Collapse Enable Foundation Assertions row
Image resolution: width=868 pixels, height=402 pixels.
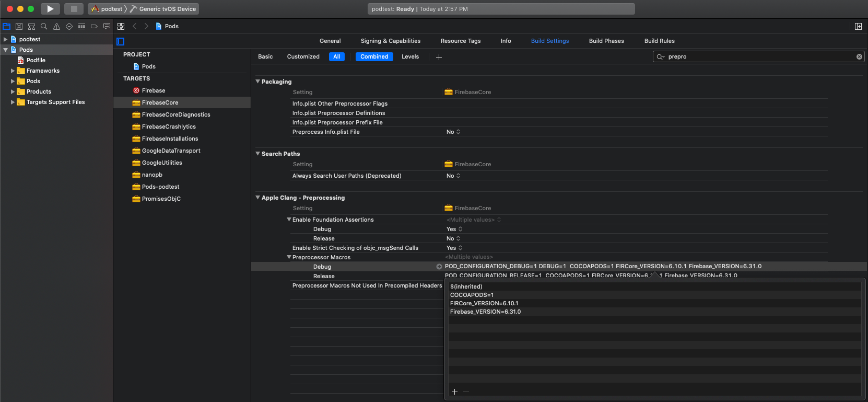pyautogui.click(x=289, y=220)
